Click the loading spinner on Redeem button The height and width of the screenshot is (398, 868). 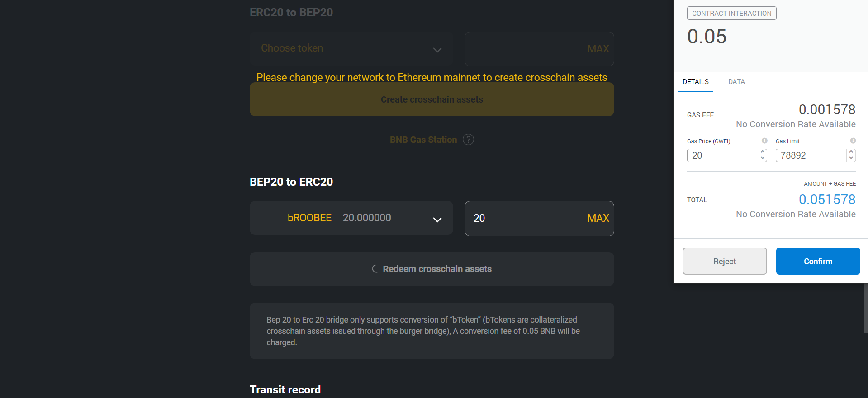coord(375,269)
